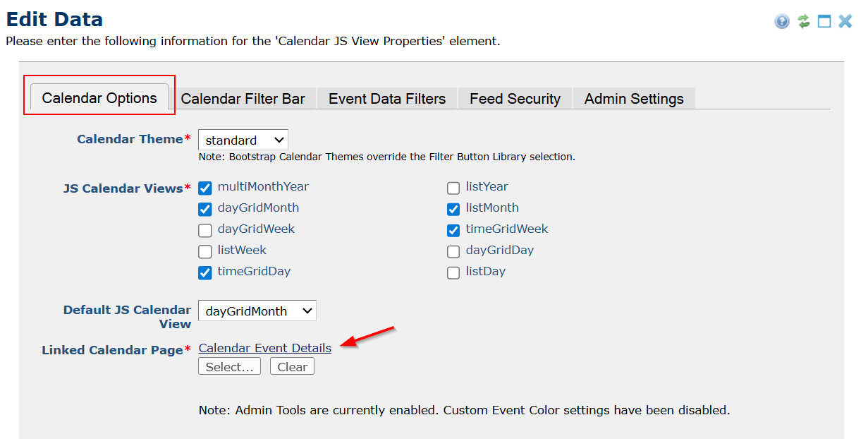Image resolution: width=868 pixels, height=439 pixels.
Task: Disable the timeGridWeek view checkbox
Action: click(x=453, y=230)
